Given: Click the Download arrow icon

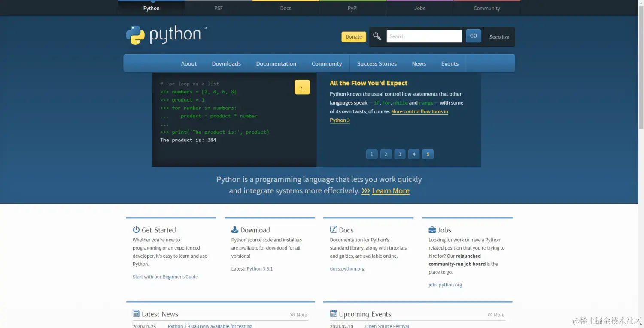Looking at the screenshot, I should pos(235,230).
